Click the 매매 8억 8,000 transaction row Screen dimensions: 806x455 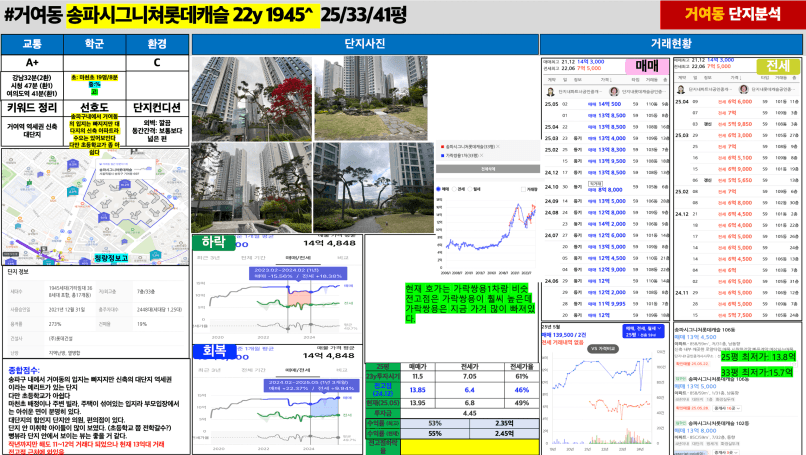coord(607,189)
